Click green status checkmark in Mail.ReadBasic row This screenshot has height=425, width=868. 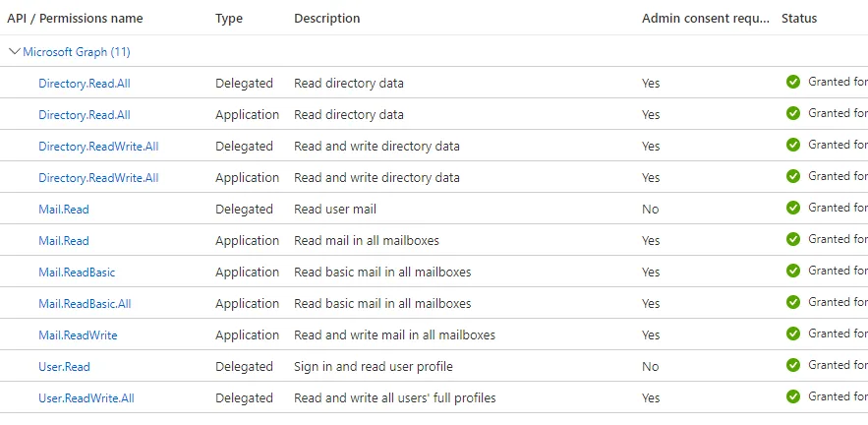point(793,271)
